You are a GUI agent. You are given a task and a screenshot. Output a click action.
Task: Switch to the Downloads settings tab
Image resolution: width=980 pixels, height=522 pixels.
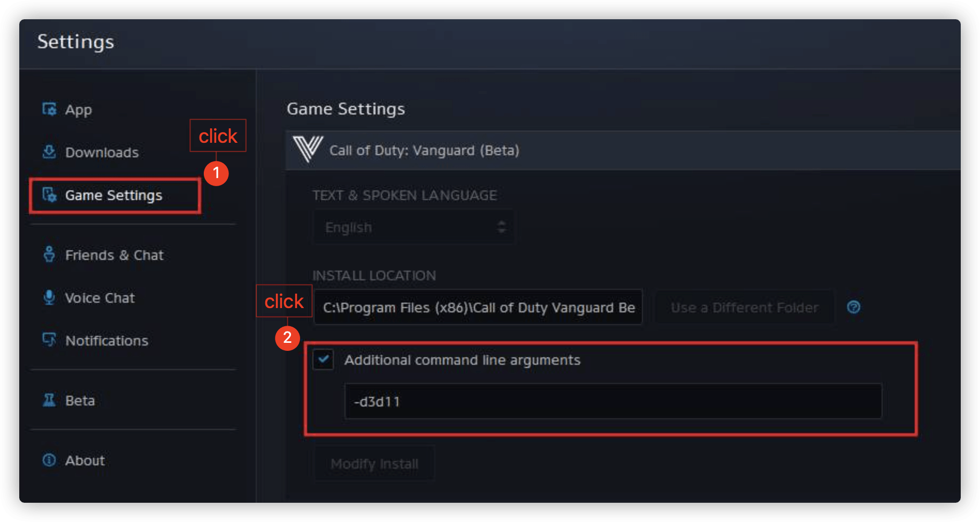pos(102,152)
